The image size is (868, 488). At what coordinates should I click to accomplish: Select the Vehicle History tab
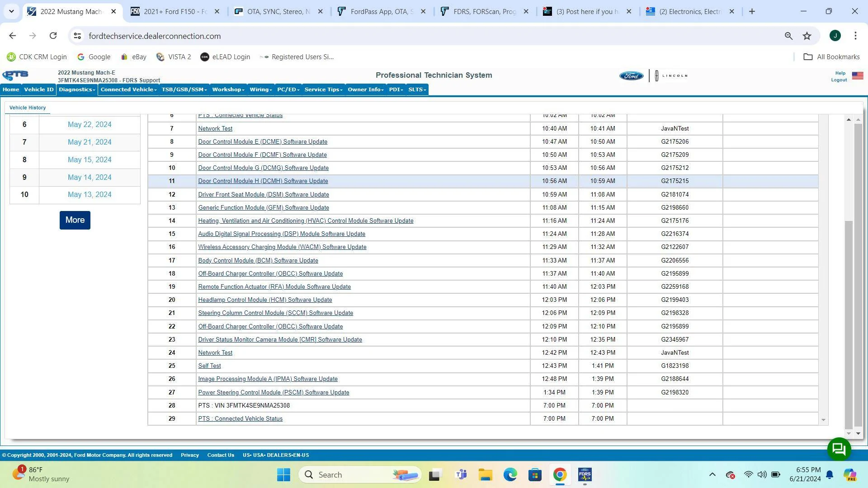tap(28, 108)
